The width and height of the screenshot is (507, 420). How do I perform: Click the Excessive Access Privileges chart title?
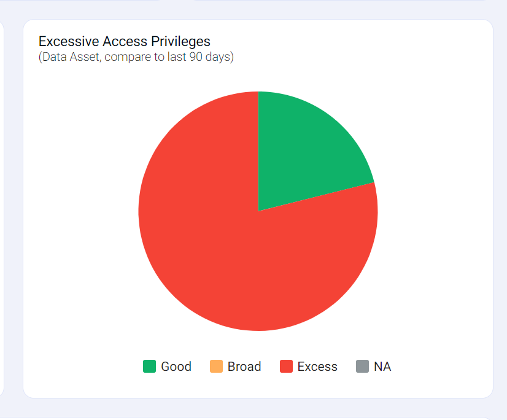click(125, 41)
